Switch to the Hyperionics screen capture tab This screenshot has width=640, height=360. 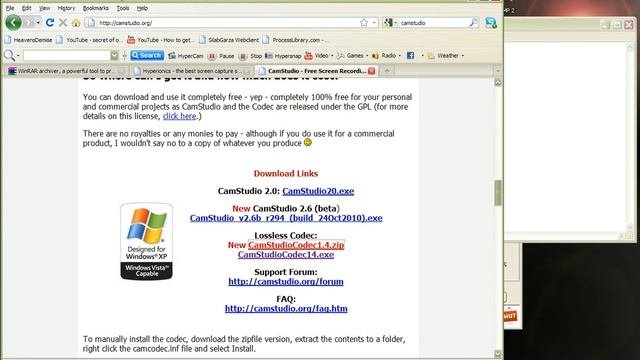tap(191, 71)
